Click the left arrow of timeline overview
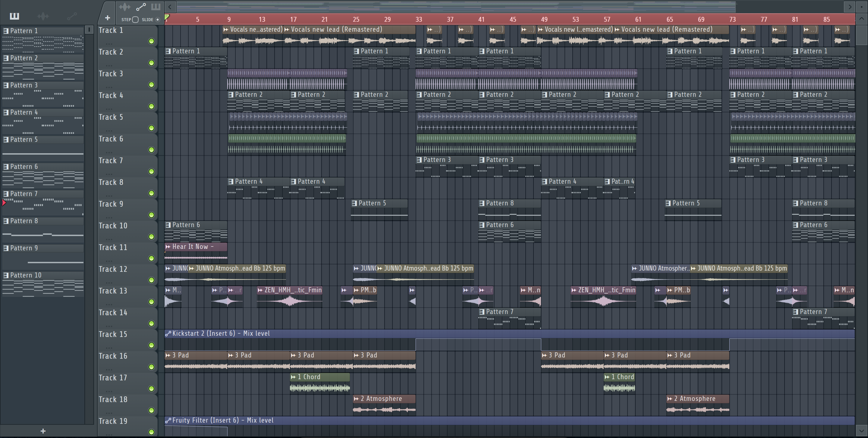868x438 pixels. click(170, 7)
